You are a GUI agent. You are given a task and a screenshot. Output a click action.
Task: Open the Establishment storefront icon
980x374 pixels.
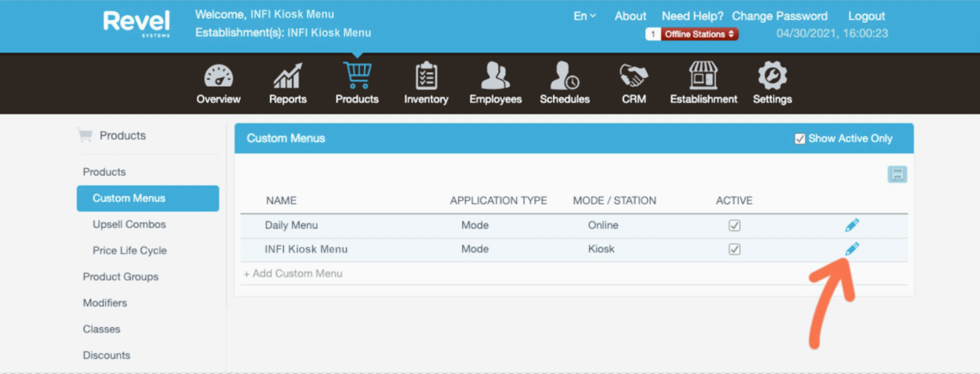703,76
